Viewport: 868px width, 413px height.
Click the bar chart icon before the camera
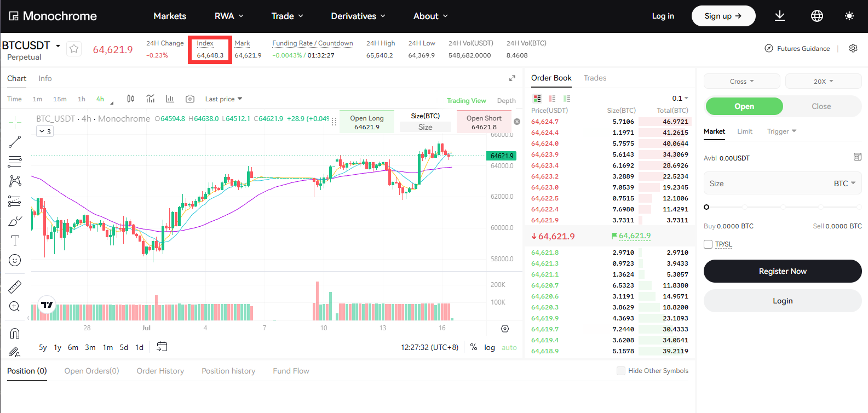[x=170, y=99]
